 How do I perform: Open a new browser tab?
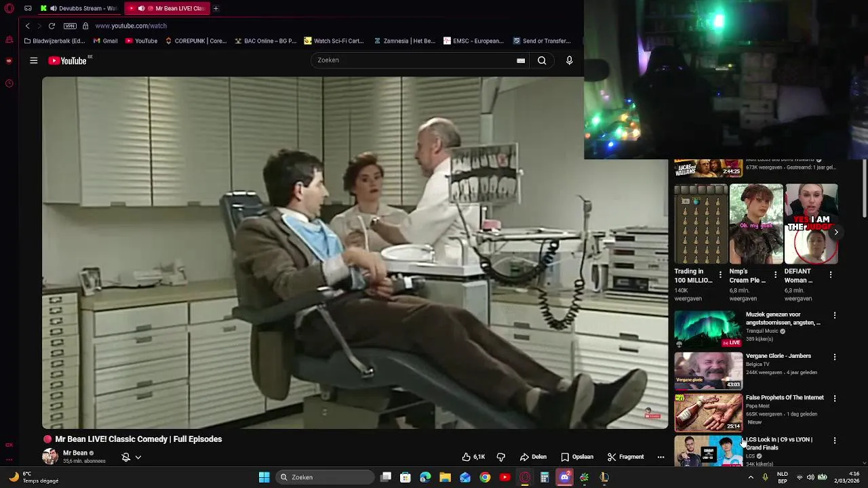tap(216, 8)
